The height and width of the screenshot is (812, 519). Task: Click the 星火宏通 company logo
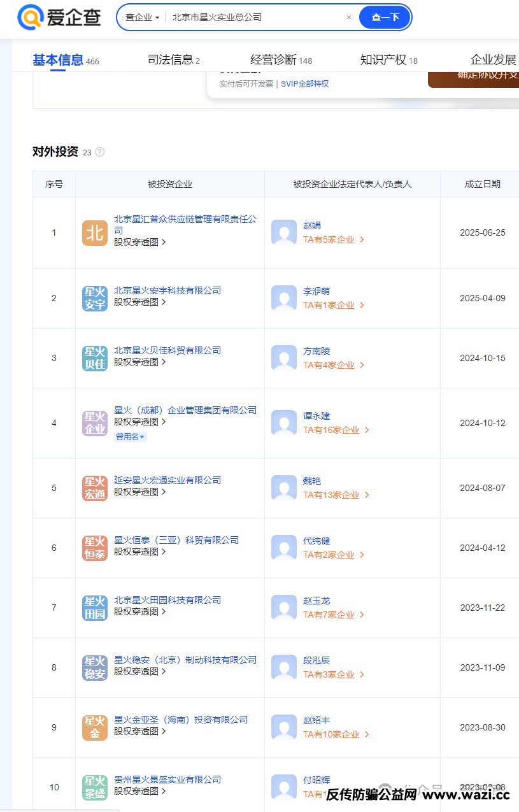95,488
